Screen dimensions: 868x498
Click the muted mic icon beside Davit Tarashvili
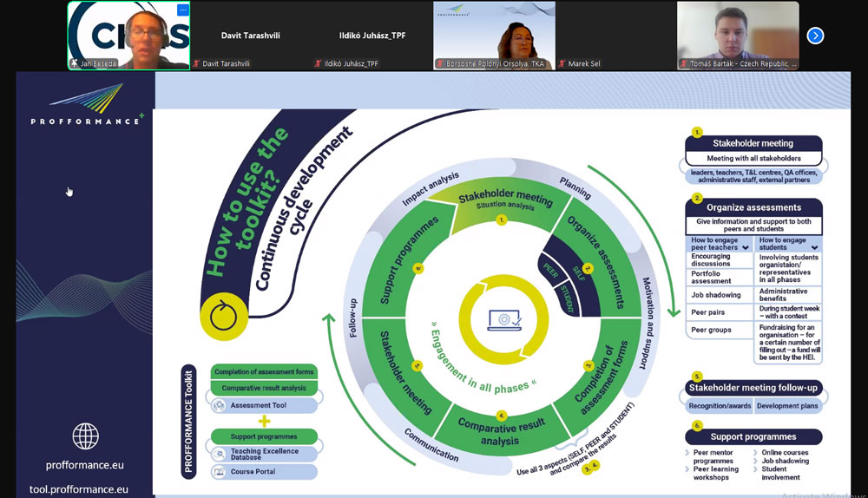[197, 63]
